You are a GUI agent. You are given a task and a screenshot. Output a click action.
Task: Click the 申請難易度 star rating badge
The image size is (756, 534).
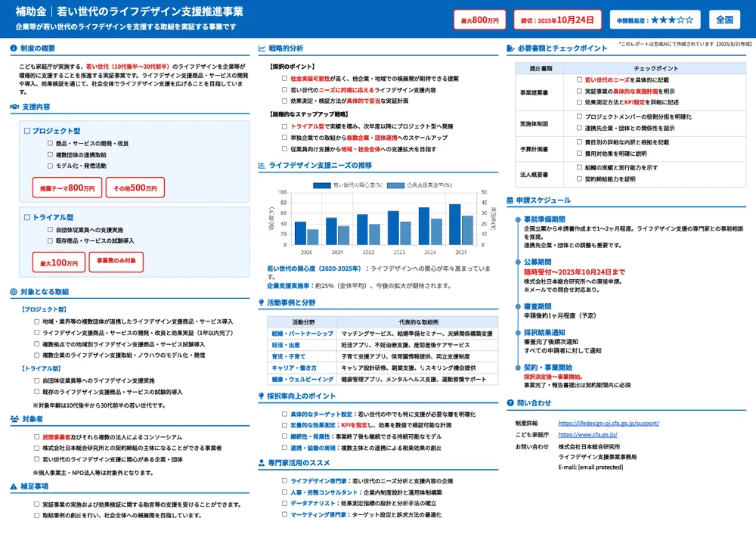(x=655, y=20)
